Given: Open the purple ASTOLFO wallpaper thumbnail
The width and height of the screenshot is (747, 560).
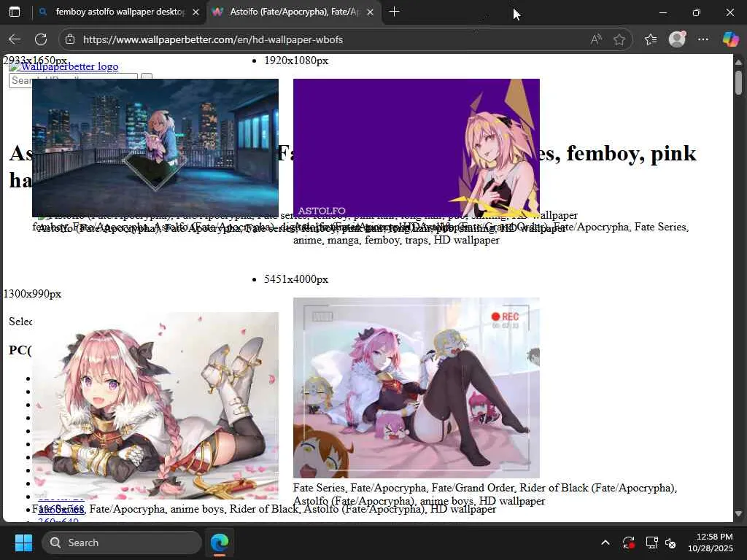Looking at the screenshot, I should click(x=417, y=148).
